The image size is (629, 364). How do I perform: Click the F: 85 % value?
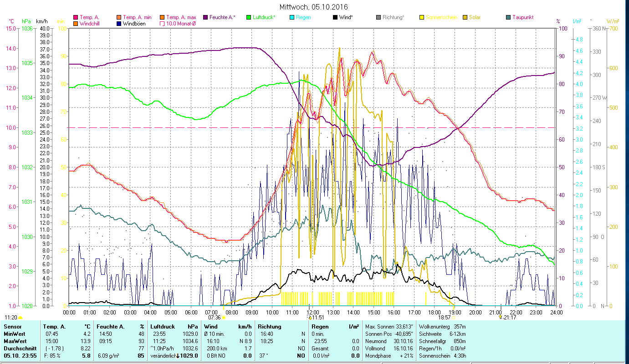point(52,355)
